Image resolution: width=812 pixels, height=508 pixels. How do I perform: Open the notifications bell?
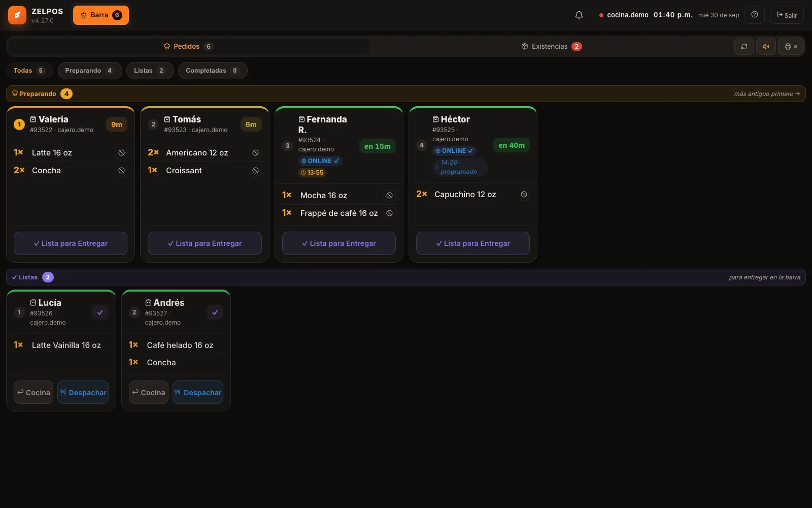[579, 15]
